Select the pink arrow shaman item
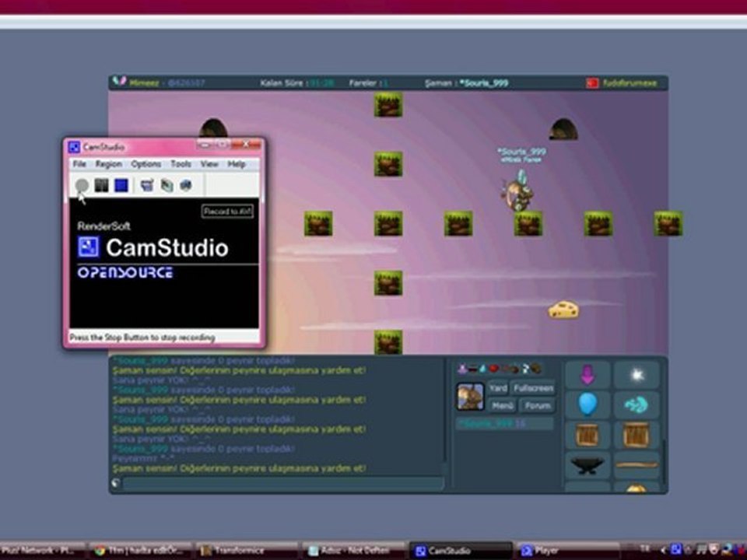The height and width of the screenshot is (560, 747). pyautogui.click(x=587, y=375)
